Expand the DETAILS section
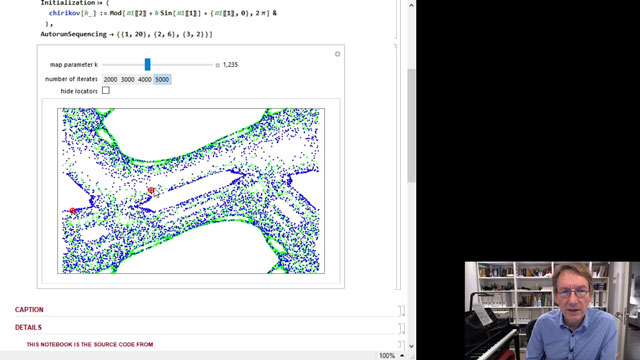The width and height of the screenshot is (640, 360). 28,327
